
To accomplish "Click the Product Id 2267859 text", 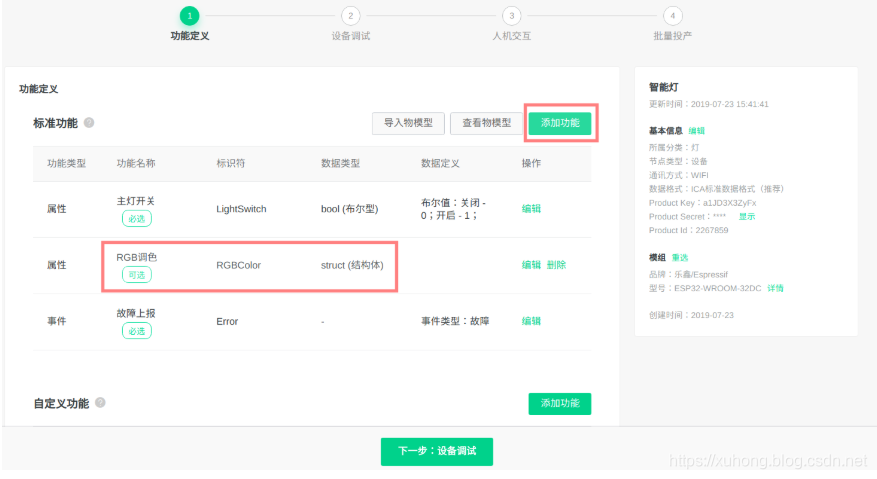I will tap(689, 230).
